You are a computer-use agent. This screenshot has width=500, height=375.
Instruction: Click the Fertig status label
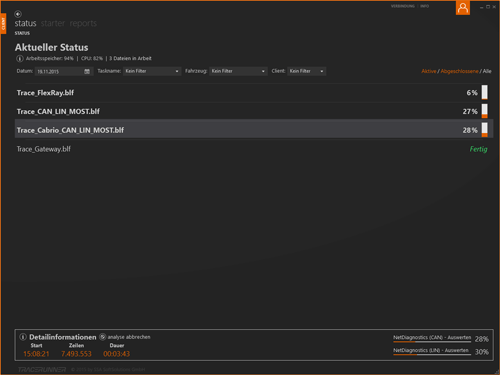click(x=478, y=149)
